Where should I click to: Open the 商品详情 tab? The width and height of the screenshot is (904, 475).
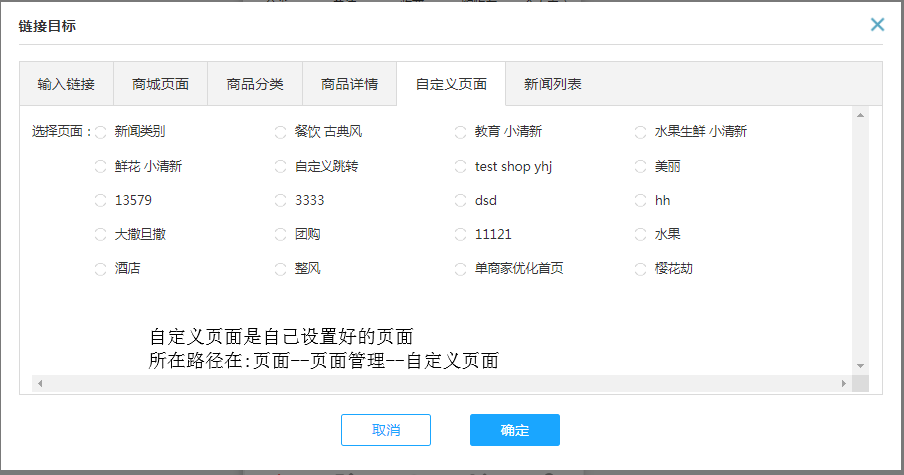point(349,84)
